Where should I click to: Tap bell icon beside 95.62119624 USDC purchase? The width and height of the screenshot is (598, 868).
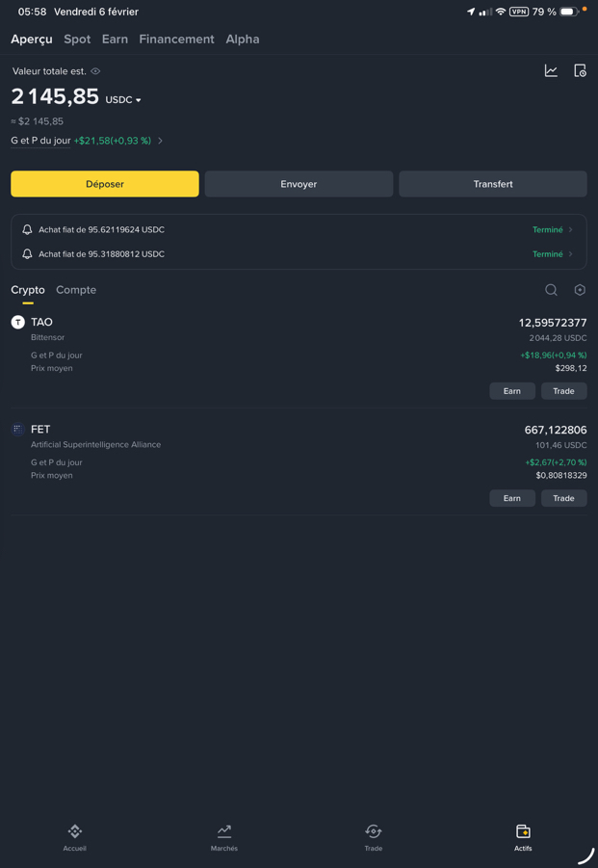click(27, 229)
